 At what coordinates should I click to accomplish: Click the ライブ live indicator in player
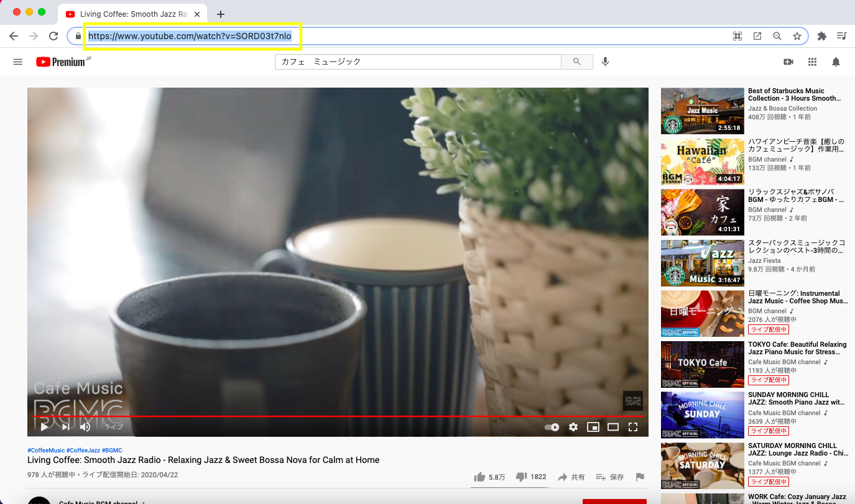point(113,427)
